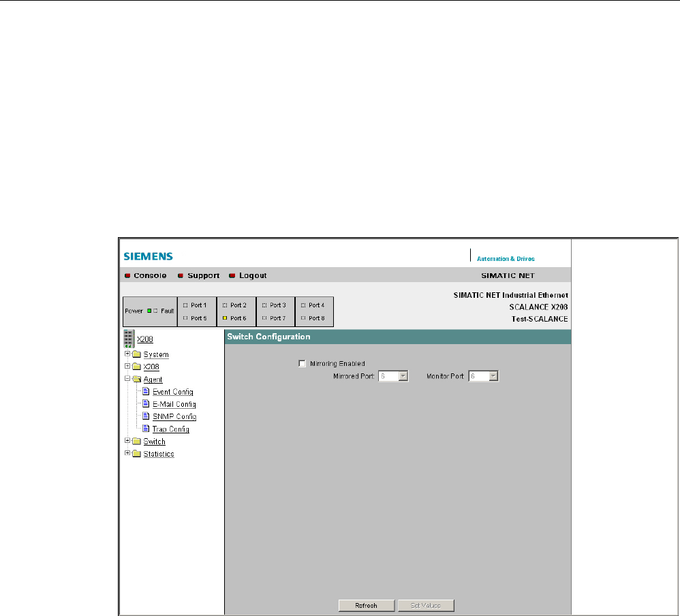Screen dimensions: 680x616
Task: Click the Port 7 LED indicator
Action: click(x=264, y=318)
